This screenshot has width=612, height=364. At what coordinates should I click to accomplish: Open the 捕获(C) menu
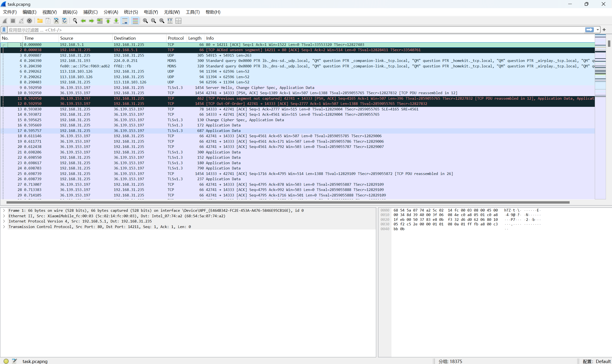click(91, 12)
